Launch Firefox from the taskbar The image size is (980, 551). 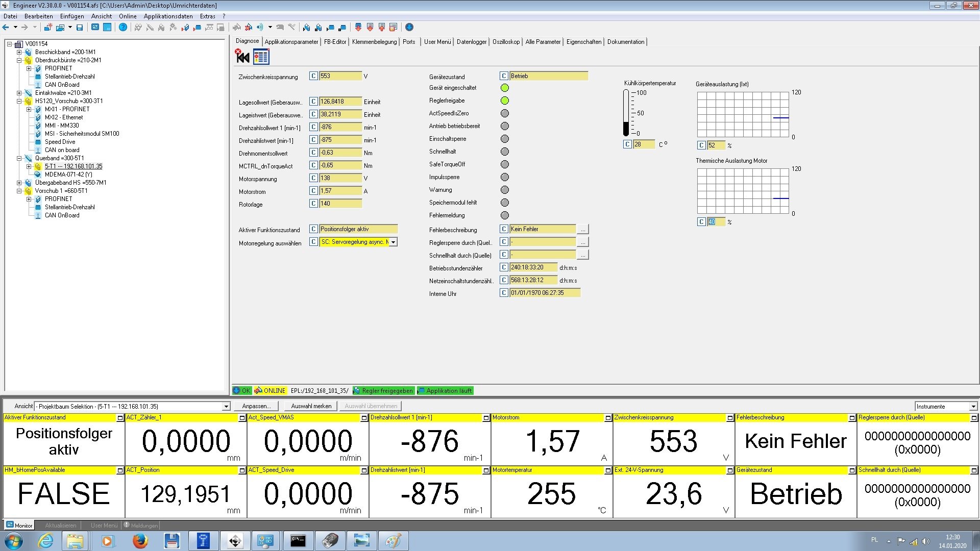click(140, 541)
